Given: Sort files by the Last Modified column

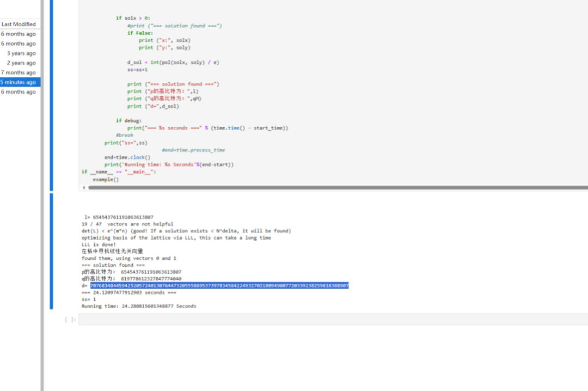Looking at the screenshot, I should tap(19, 24).
